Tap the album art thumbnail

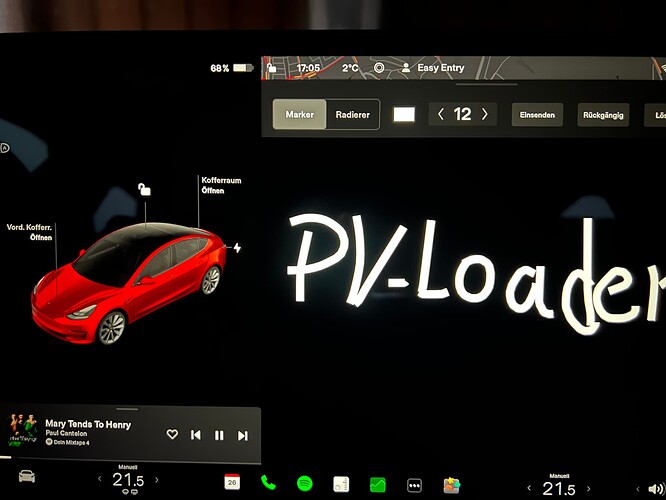[x=23, y=429]
